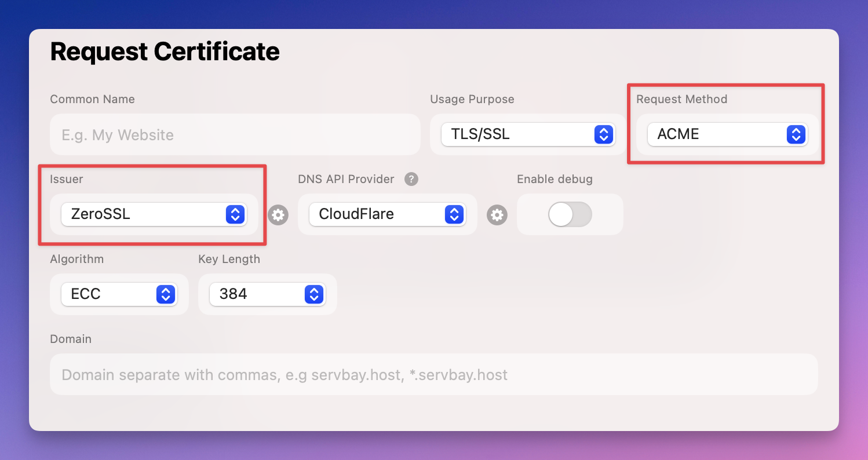Click the Common Name input field
The image size is (868, 460).
(235, 134)
